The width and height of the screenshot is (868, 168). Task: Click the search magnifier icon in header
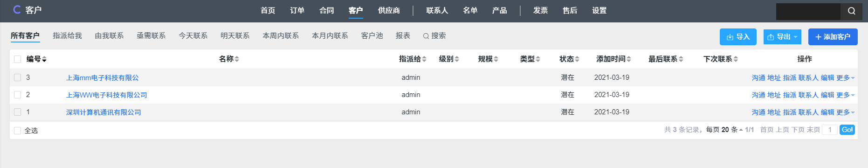pyautogui.click(x=851, y=11)
